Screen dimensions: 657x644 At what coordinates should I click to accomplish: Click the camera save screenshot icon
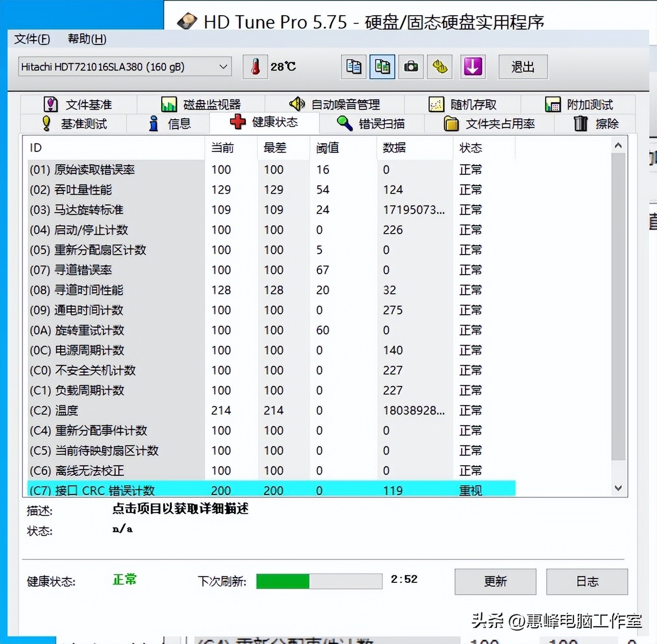click(x=411, y=67)
